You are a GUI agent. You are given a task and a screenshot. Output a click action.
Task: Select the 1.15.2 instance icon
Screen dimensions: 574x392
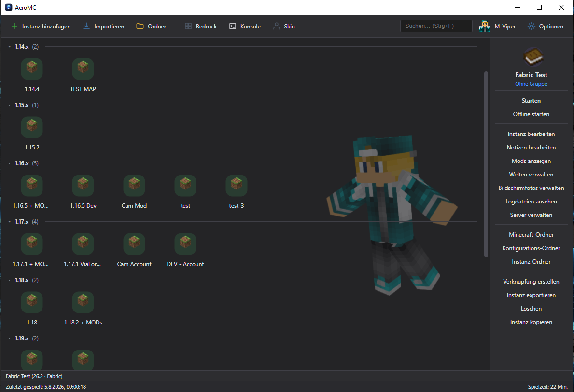[32, 127]
